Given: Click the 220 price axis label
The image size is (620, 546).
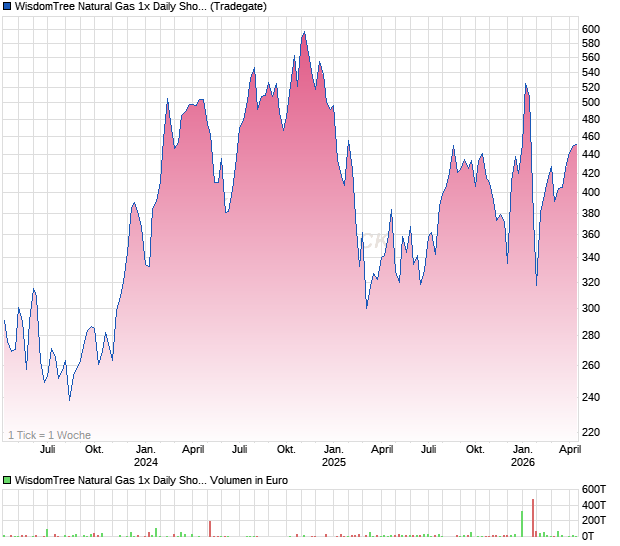Looking at the screenshot, I should pyautogui.click(x=591, y=432).
